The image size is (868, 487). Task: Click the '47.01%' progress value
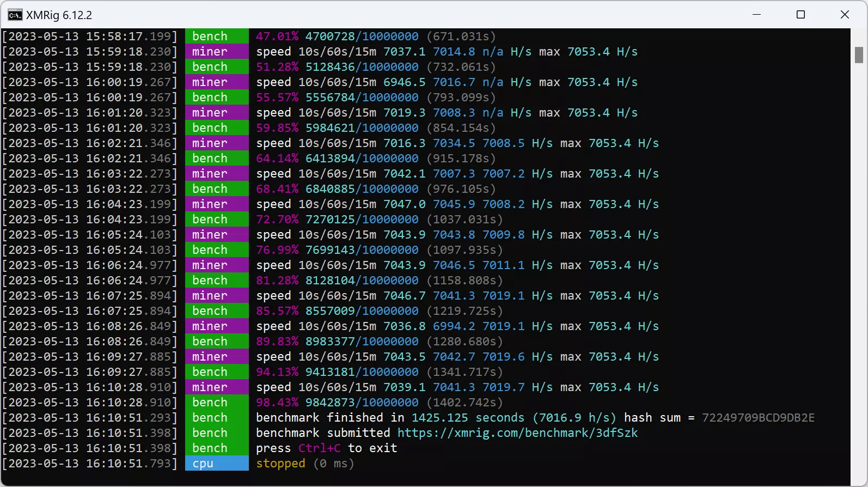277,36
